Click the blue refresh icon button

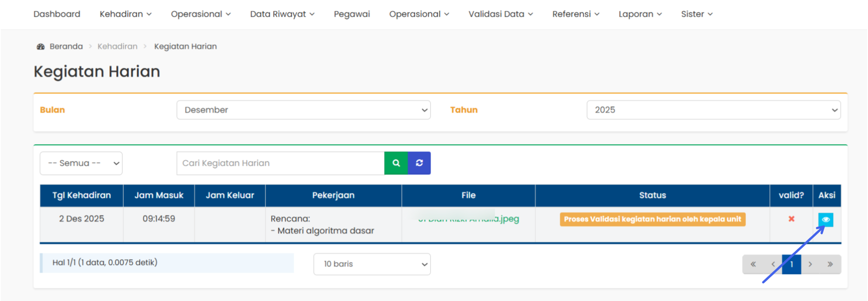coord(419,163)
